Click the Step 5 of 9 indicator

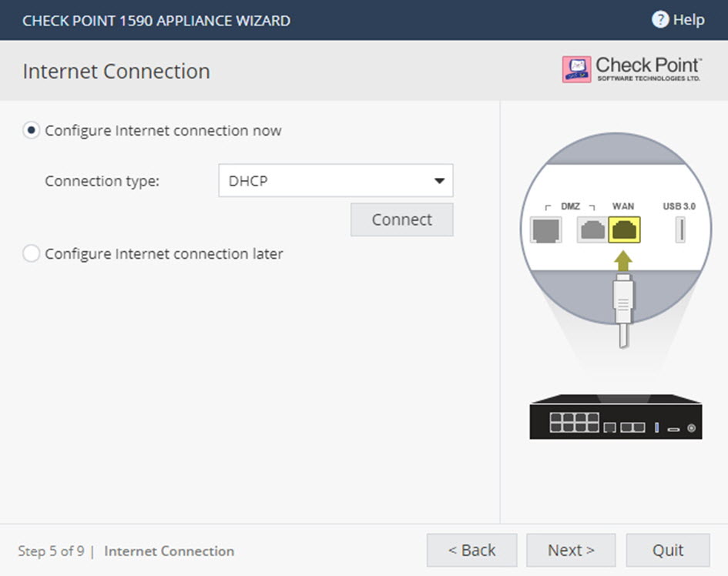pyautogui.click(x=51, y=551)
